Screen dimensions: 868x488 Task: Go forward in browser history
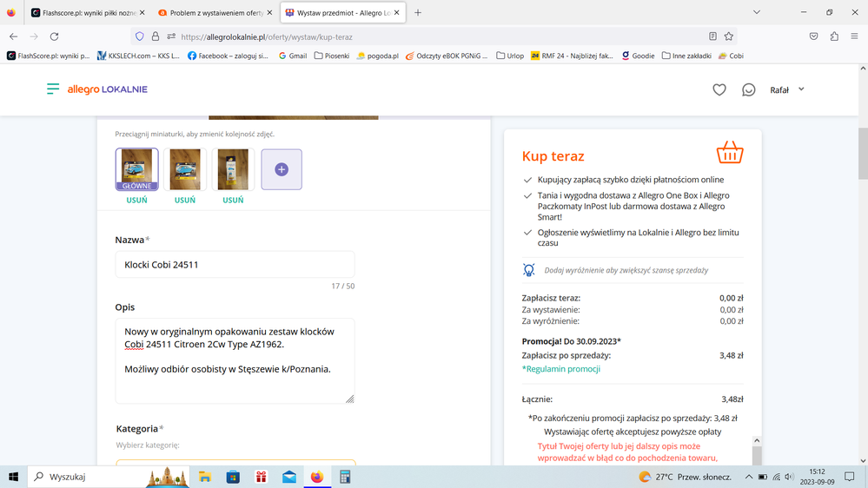(34, 36)
